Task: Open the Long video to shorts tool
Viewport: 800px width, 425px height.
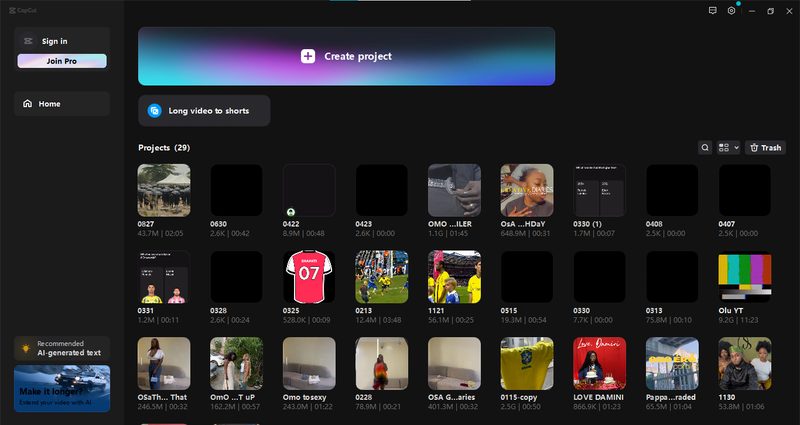Action: coord(204,111)
